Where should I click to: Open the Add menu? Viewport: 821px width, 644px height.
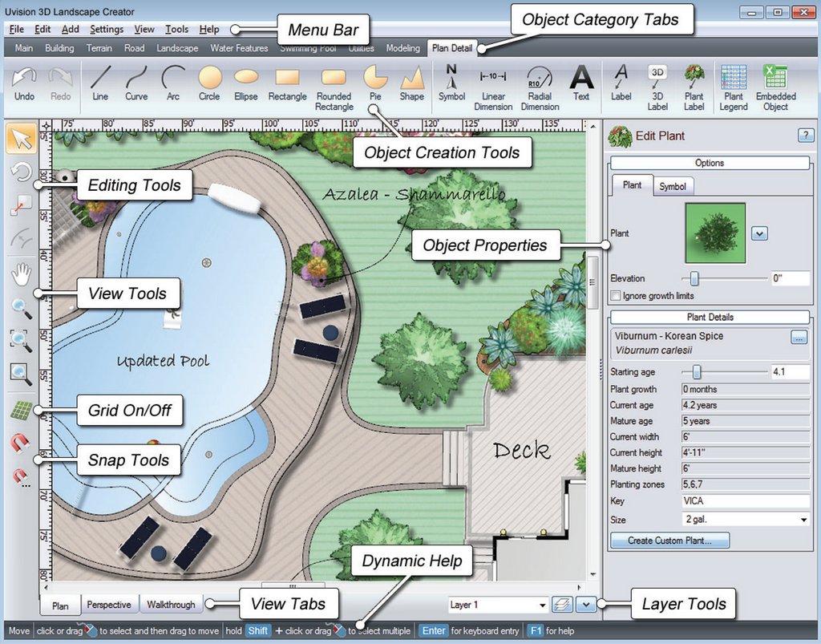coord(71,30)
